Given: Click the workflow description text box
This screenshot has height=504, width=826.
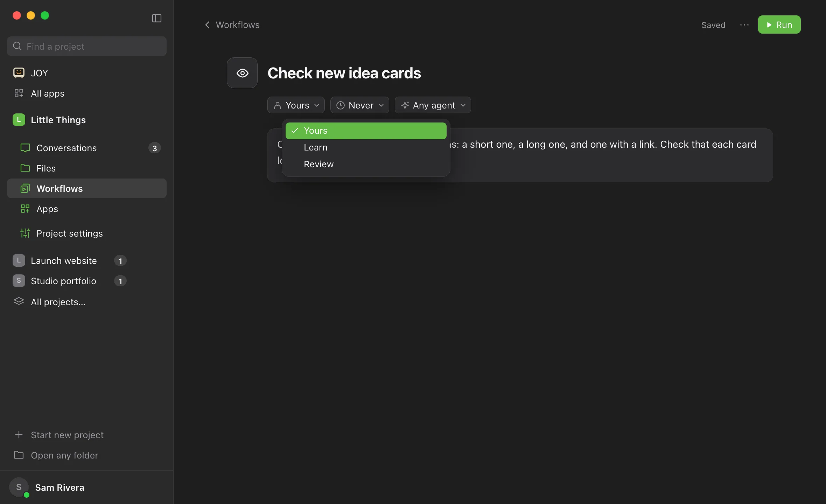Looking at the screenshot, I should coord(520,155).
